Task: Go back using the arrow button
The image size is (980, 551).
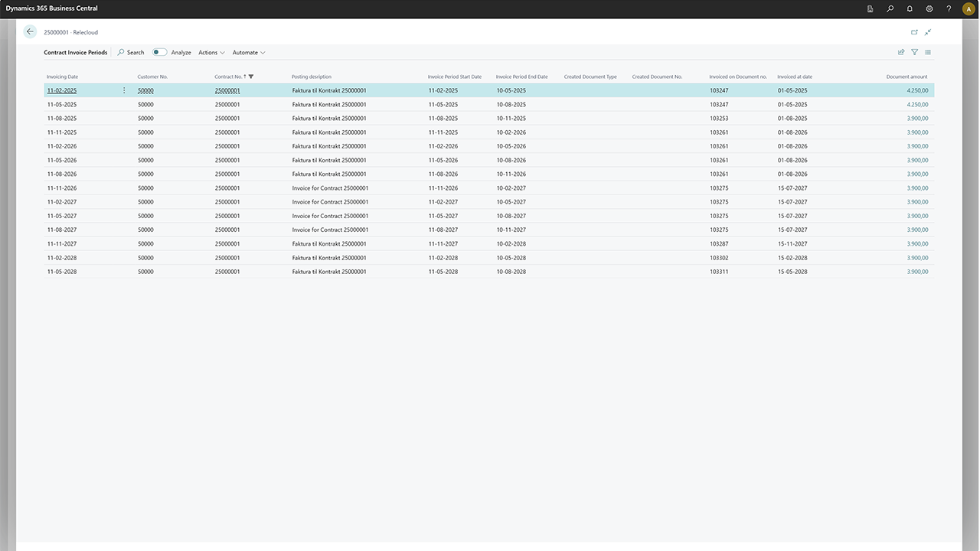Action: click(x=30, y=32)
